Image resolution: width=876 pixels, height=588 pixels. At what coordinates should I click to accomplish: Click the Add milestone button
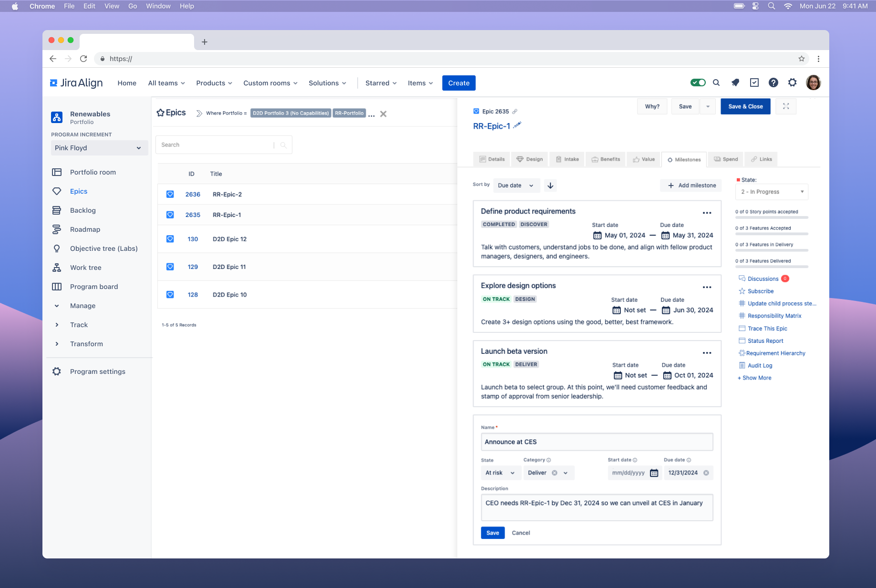click(x=691, y=186)
